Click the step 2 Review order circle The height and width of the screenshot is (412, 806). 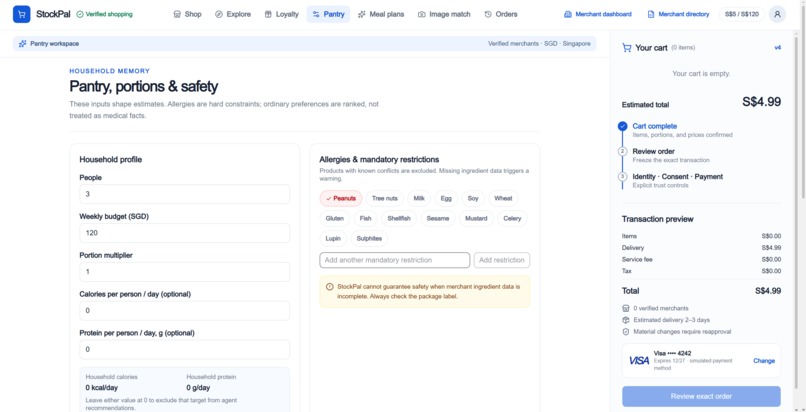pos(622,151)
